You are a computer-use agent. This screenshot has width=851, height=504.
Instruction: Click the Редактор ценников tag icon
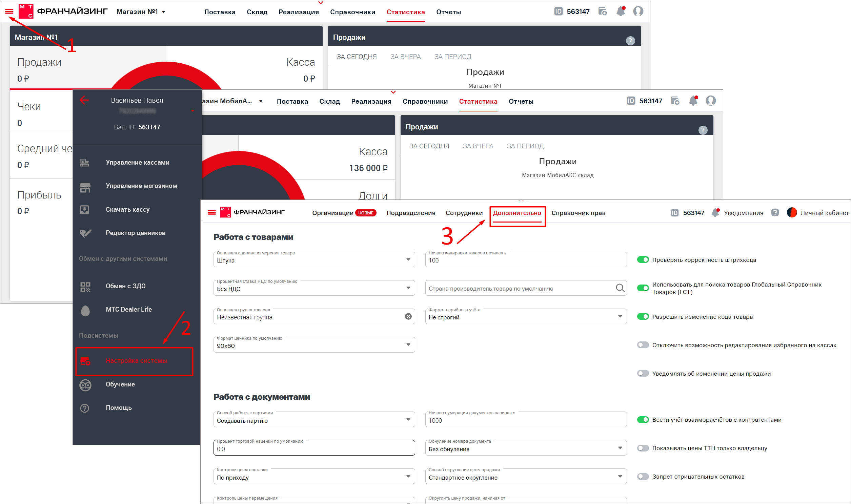point(85,233)
